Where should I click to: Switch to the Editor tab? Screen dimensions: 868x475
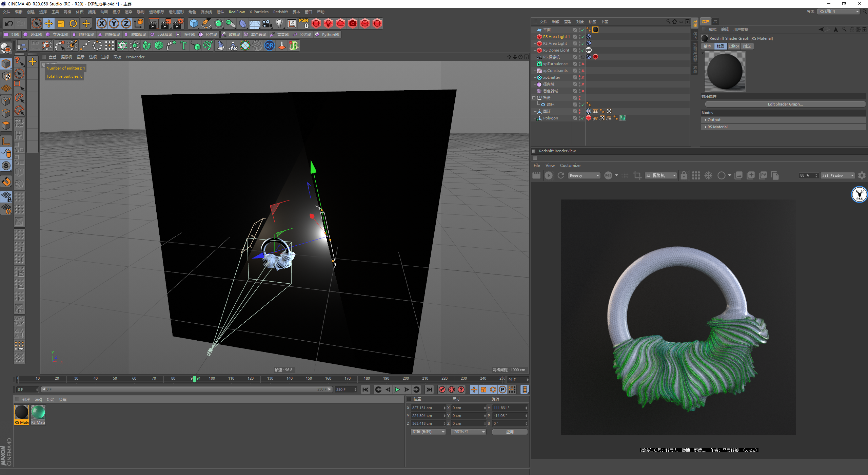click(733, 46)
